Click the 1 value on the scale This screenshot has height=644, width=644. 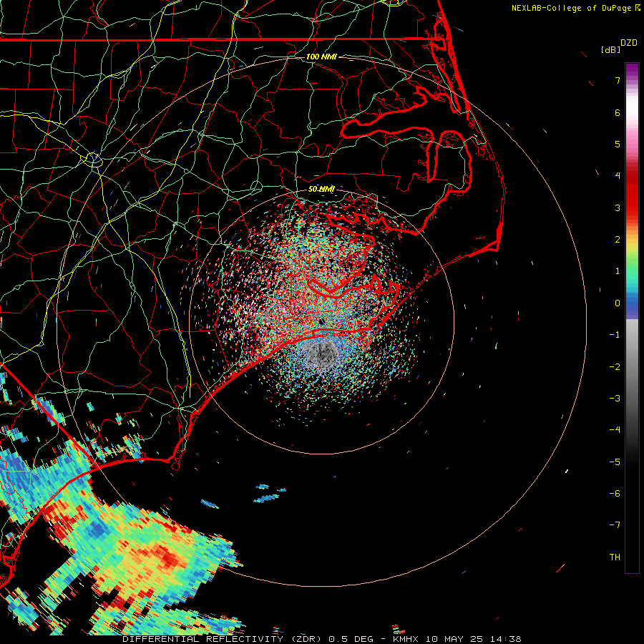618,271
